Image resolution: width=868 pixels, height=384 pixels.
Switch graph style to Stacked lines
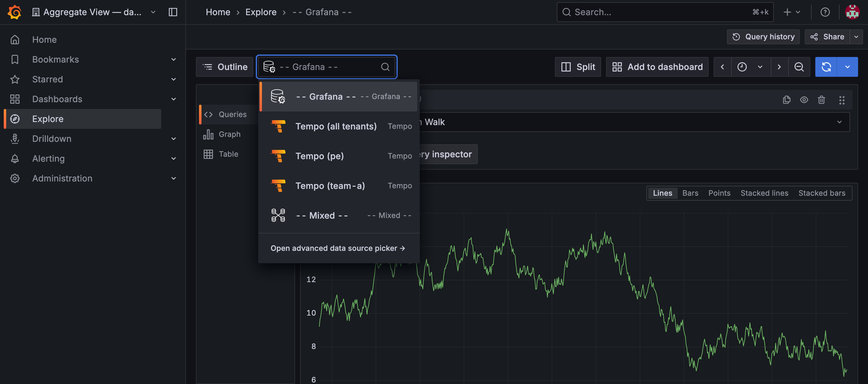[x=764, y=193]
